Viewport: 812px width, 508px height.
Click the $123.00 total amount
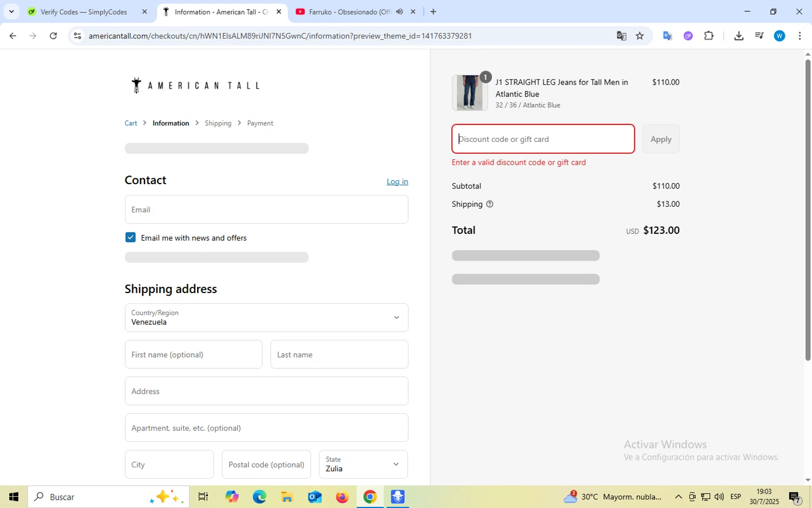tap(661, 230)
